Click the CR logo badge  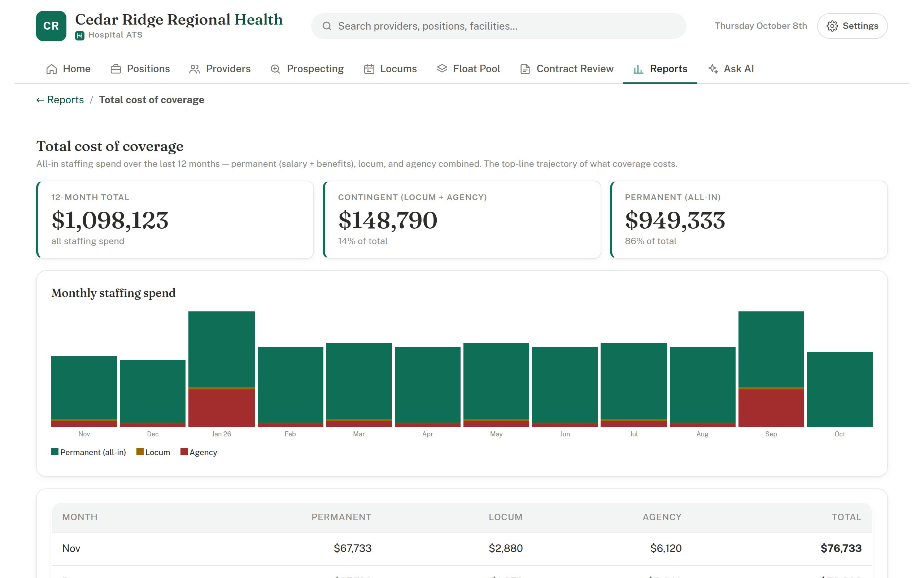click(51, 26)
